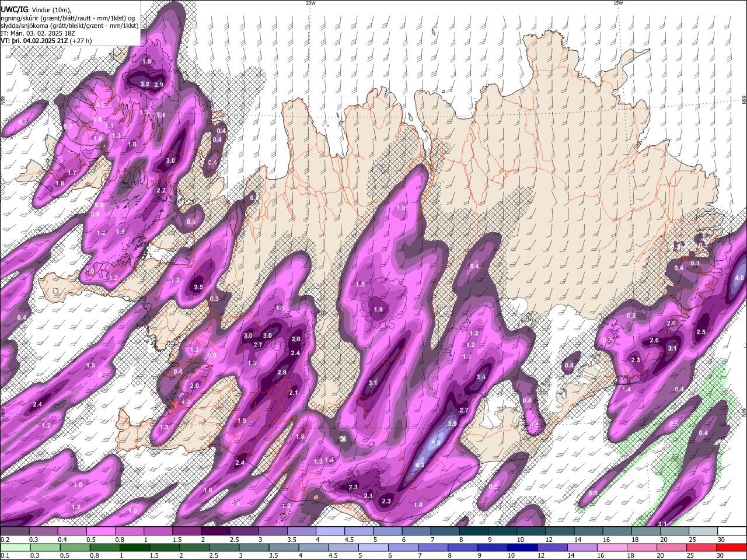Click the 15W longitude label

point(618,3)
